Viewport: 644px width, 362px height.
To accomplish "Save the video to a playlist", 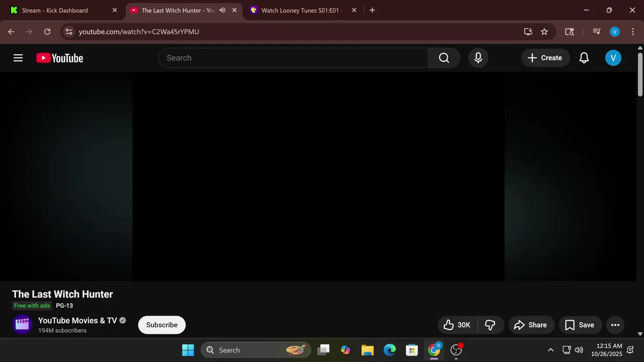I will click(x=580, y=325).
